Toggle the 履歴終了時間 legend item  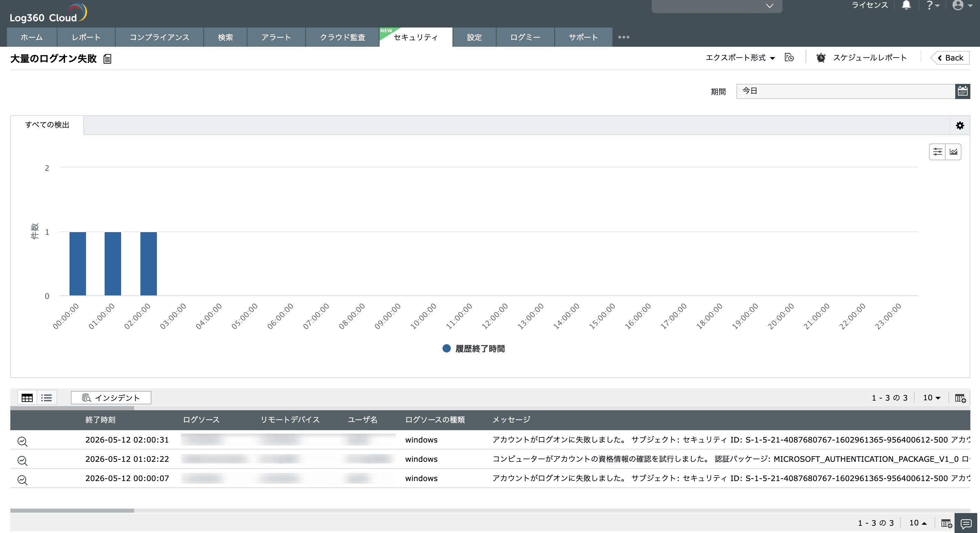pos(473,348)
